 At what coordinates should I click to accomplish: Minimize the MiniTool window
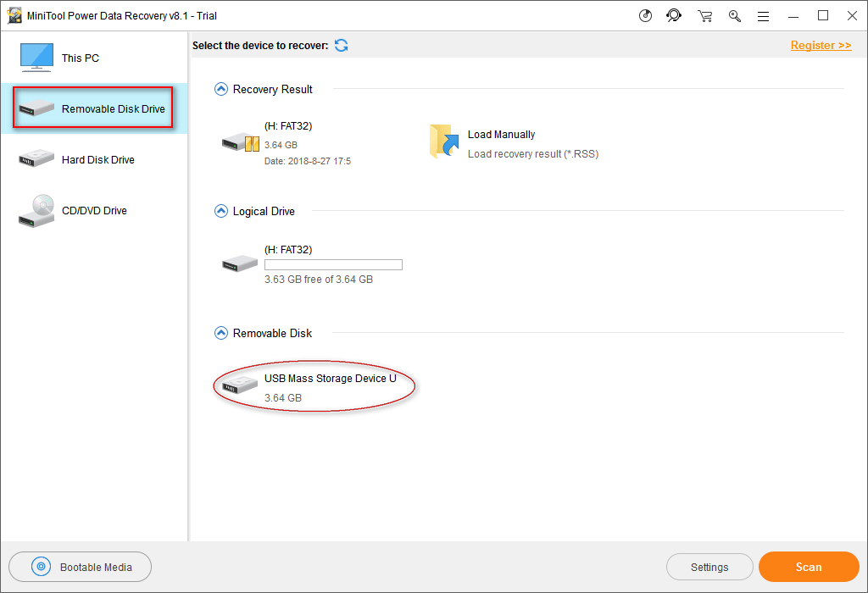point(793,16)
